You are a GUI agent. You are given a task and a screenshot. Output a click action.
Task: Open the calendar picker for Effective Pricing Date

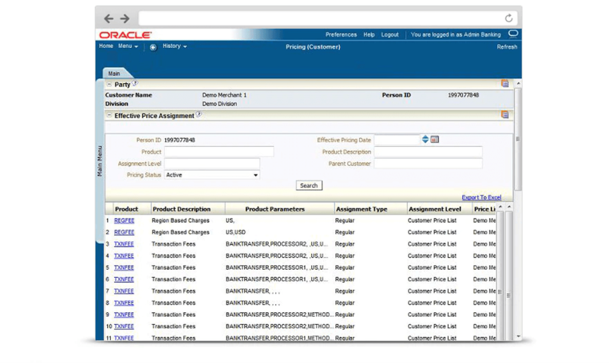point(435,139)
